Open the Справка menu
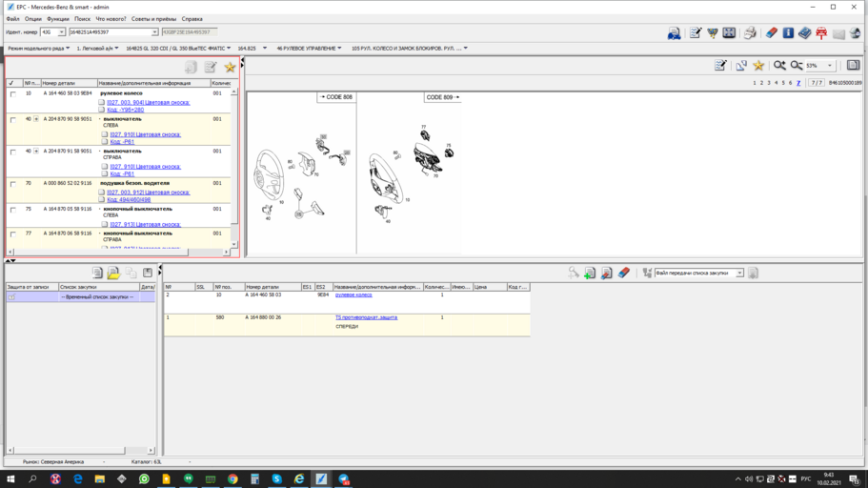Viewport: 868px width, 488px height. click(192, 19)
